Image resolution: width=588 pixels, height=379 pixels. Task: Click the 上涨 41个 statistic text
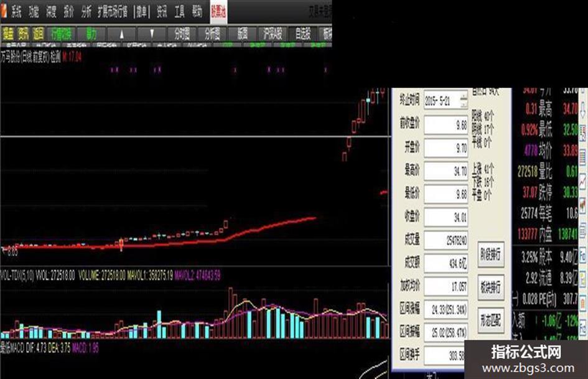483,169
